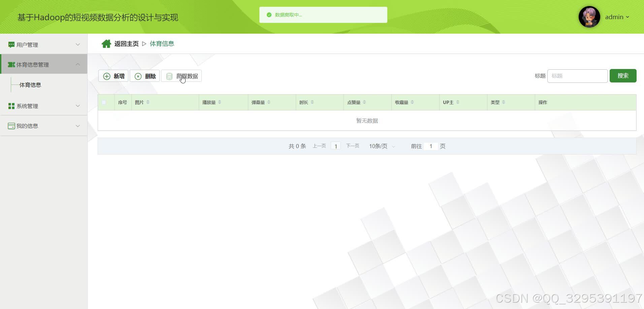644x309 pixels.
Task: Click the 体育信息管理 up chevron
Action: click(78, 64)
